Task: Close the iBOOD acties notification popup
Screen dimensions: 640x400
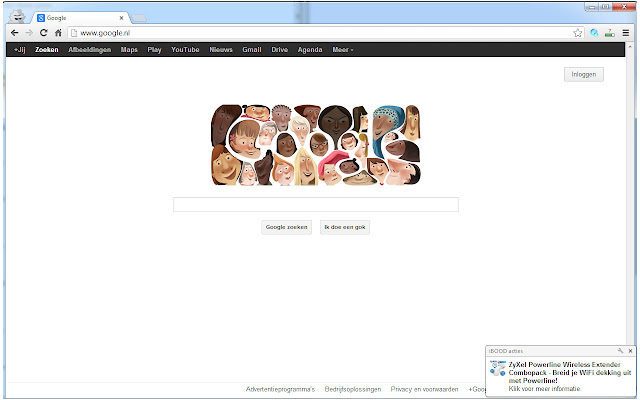Action: pyautogui.click(x=630, y=351)
